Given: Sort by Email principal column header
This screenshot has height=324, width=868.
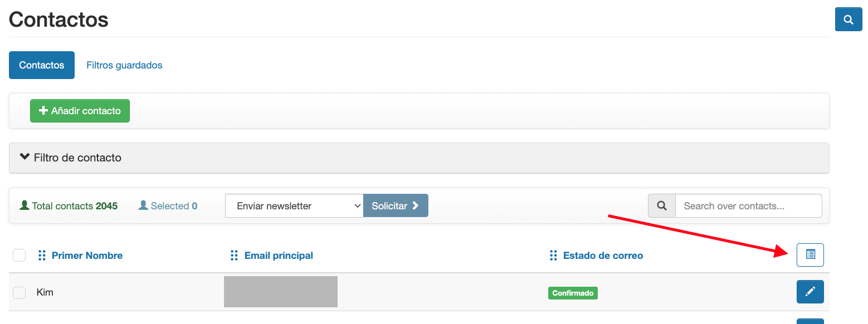Looking at the screenshot, I should point(279,256).
